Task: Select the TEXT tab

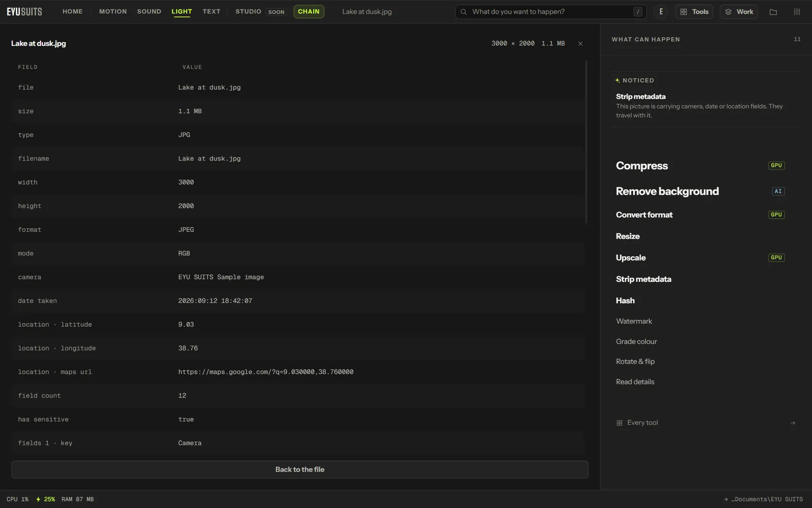Action: click(x=212, y=12)
